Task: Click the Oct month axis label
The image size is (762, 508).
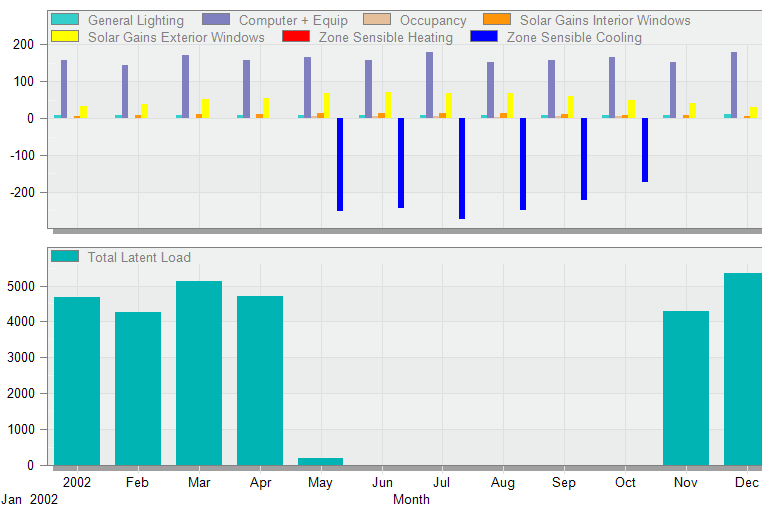Action: (x=625, y=482)
